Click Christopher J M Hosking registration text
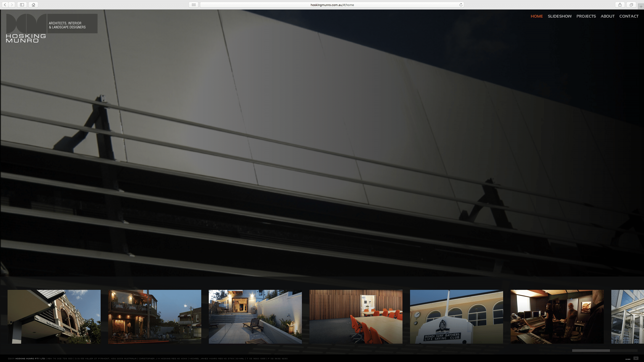 click(163, 358)
